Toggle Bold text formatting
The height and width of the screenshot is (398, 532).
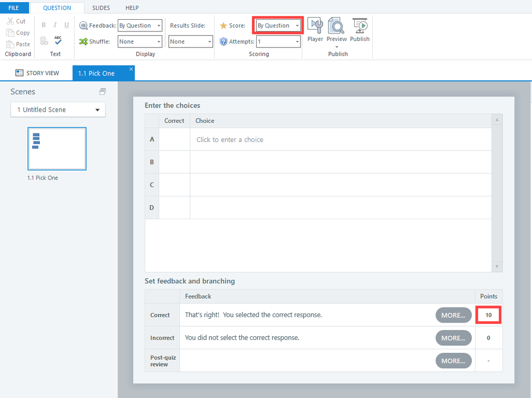tap(44, 25)
